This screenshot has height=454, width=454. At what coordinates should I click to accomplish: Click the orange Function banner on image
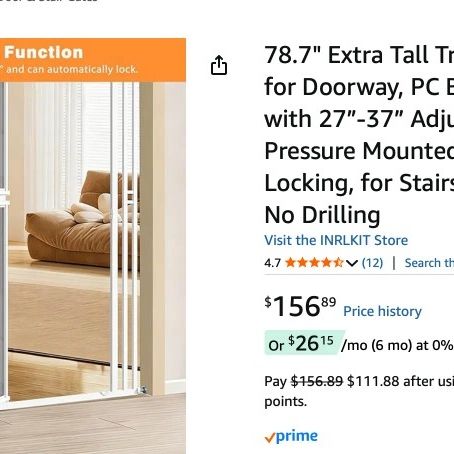pyautogui.click(x=93, y=60)
